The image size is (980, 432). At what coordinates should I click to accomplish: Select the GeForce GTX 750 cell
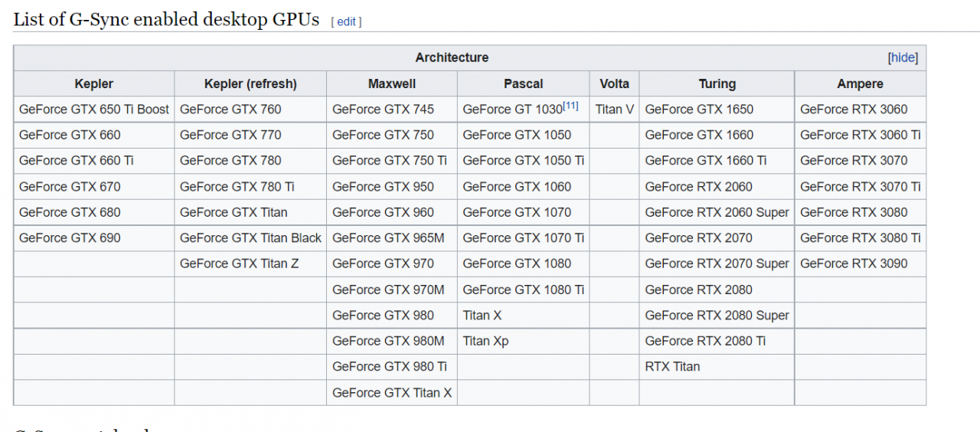tap(392, 135)
